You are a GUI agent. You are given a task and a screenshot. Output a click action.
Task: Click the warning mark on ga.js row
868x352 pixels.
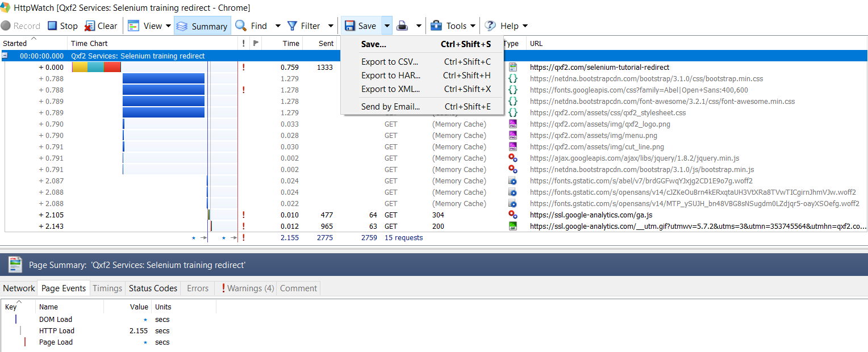244,215
